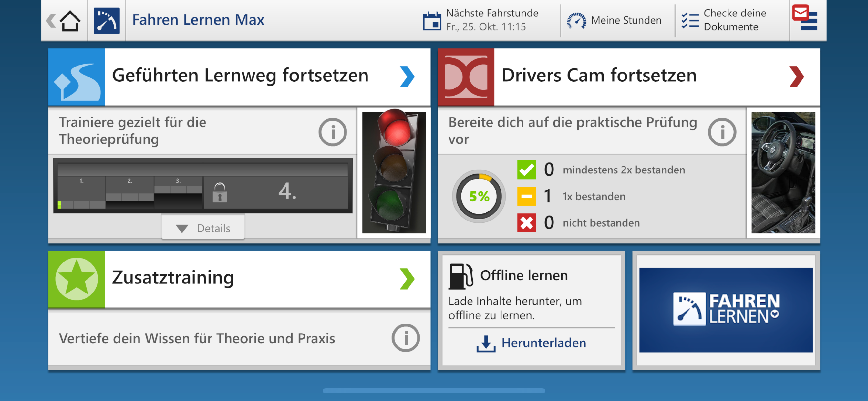Open Geführten Lernweg fortsetzen blue chevron
Image resolution: width=868 pixels, height=401 pixels.
click(407, 77)
